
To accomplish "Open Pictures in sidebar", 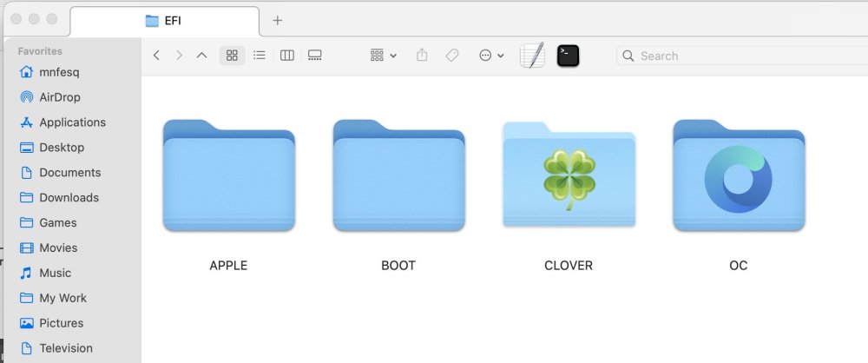I will (x=51, y=323).
